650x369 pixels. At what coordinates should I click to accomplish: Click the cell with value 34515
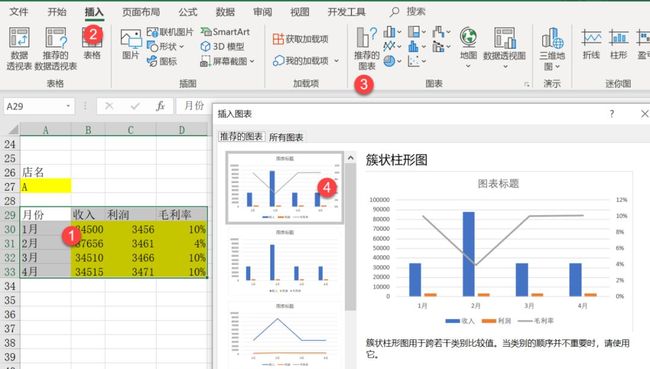coord(88,272)
